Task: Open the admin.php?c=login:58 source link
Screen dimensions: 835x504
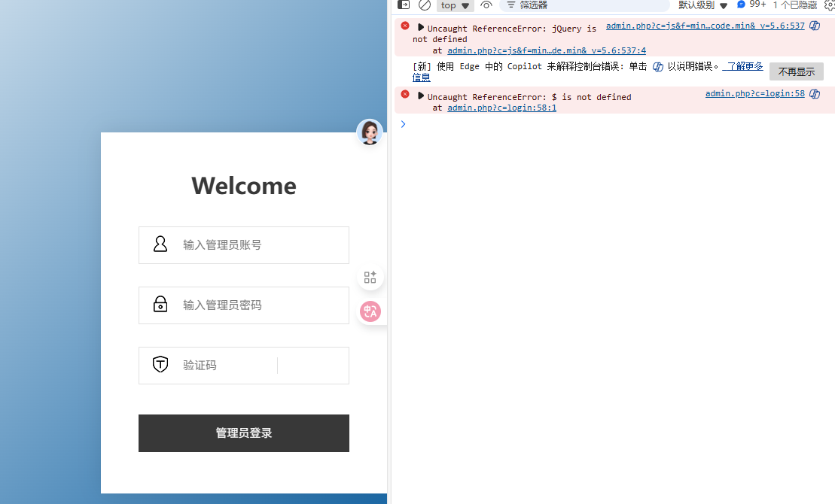Action: point(754,94)
